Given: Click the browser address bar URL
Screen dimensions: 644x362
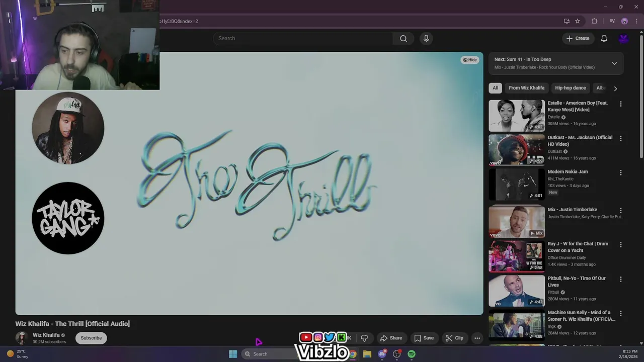Looking at the screenshot, I should 179,21.
